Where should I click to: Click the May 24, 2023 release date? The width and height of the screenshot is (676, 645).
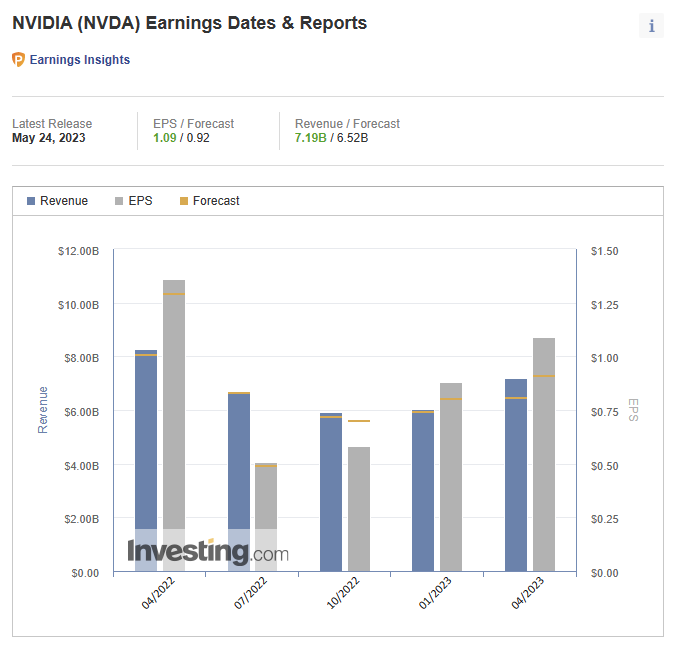49,138
